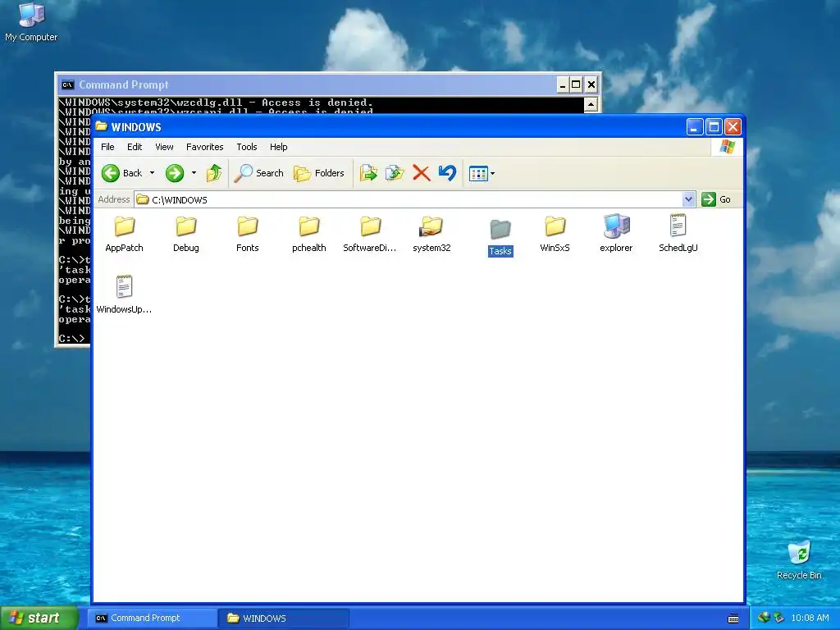Open the View menu
This screenshot has width=840, height=630.
(x=164, y=147)
